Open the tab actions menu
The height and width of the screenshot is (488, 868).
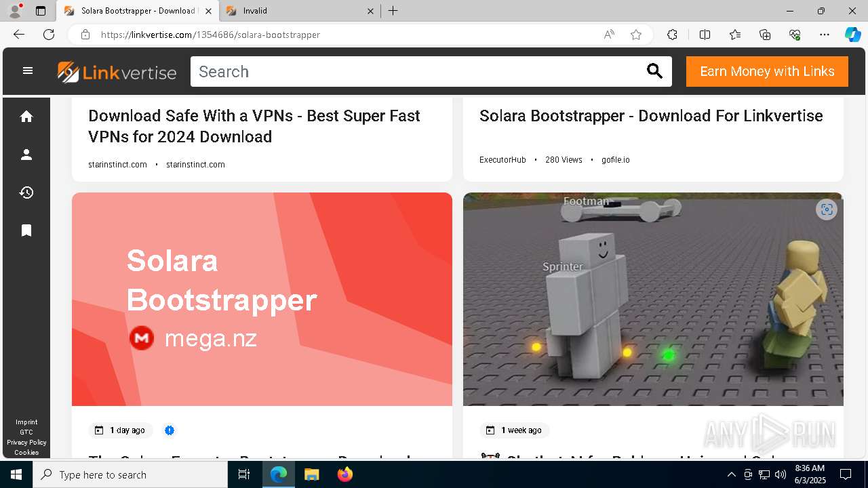(x=41, y=11)
